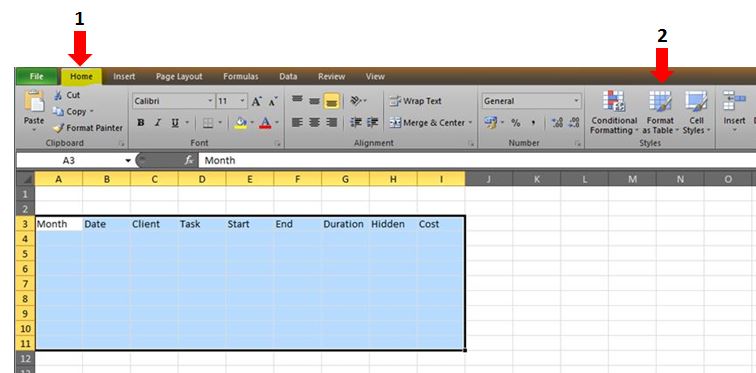Expand the General number format dropdown
The height and width of the screenshot is (373, 756).
click(x=531, y=101)
